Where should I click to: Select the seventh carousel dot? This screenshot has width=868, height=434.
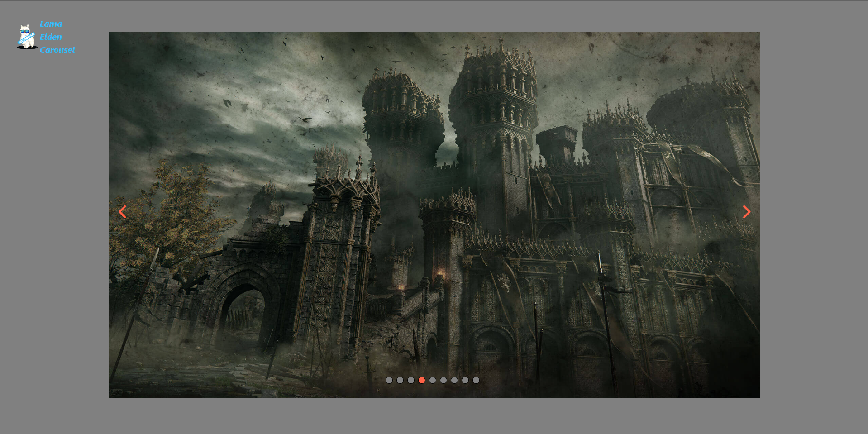(454, 380)
